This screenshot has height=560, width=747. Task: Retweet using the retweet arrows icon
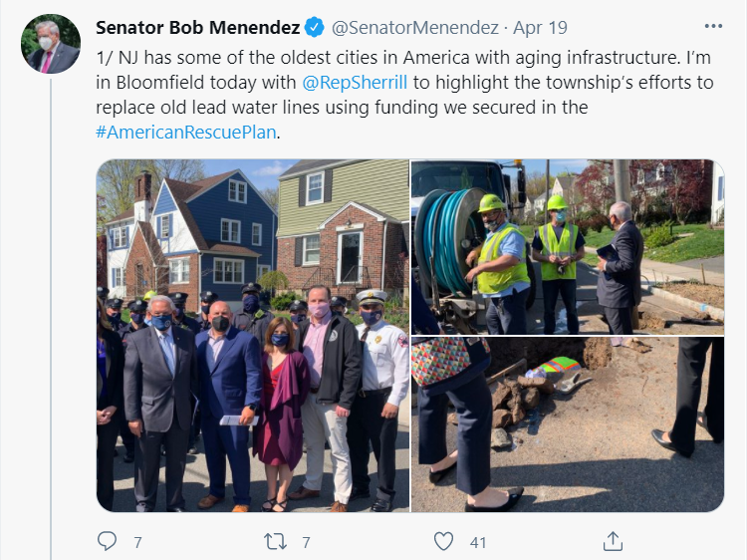click(x=275, y=541)
